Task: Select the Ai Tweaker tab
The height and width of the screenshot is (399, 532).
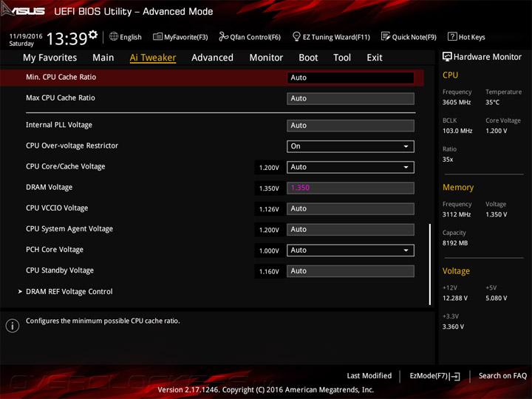Action: (x=153, y=58)
